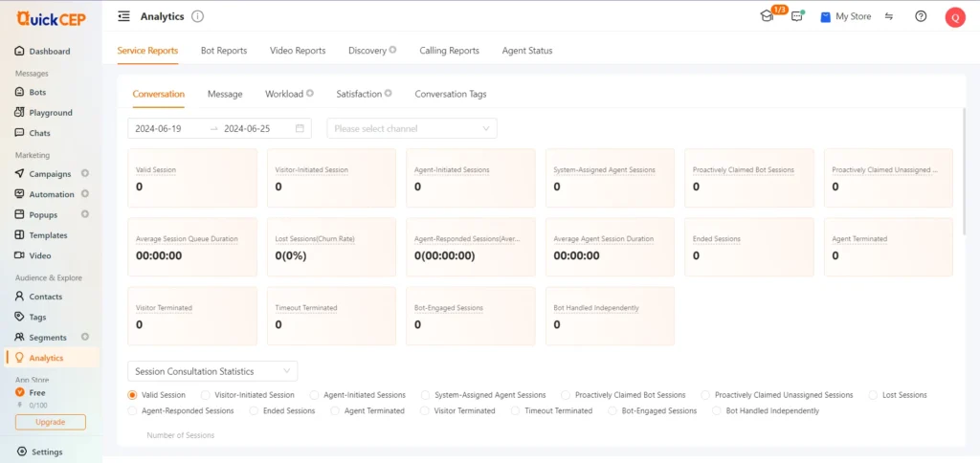Open Analytics in the sidebar
This screenshot has height=463, width=980.
[52, 358]
